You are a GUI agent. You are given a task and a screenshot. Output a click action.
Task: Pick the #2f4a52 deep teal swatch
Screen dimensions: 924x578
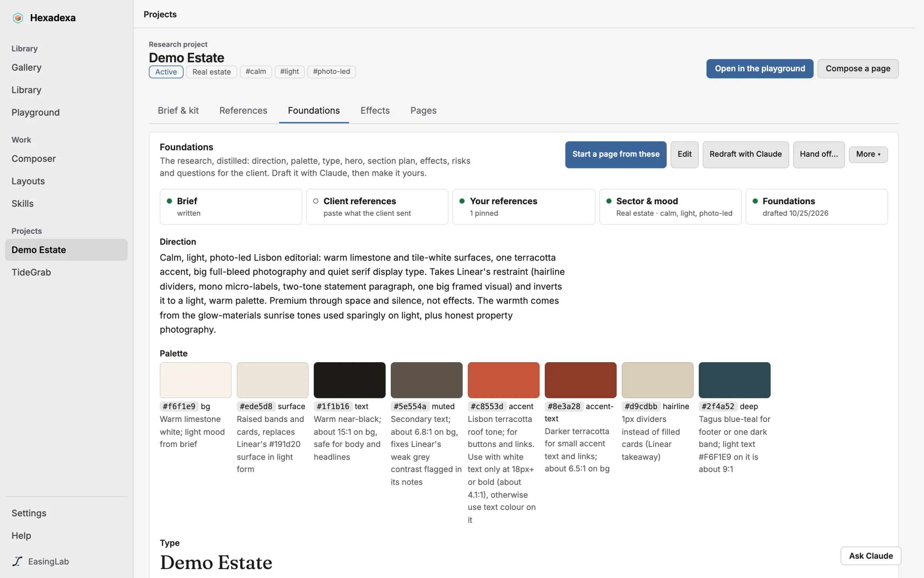pyautogui.click(x=735, y=380)
